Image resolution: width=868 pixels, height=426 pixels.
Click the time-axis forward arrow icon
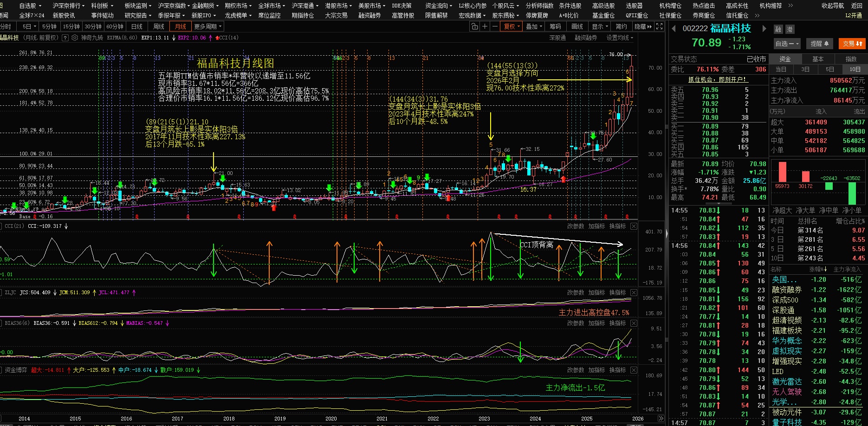point(661,419)
